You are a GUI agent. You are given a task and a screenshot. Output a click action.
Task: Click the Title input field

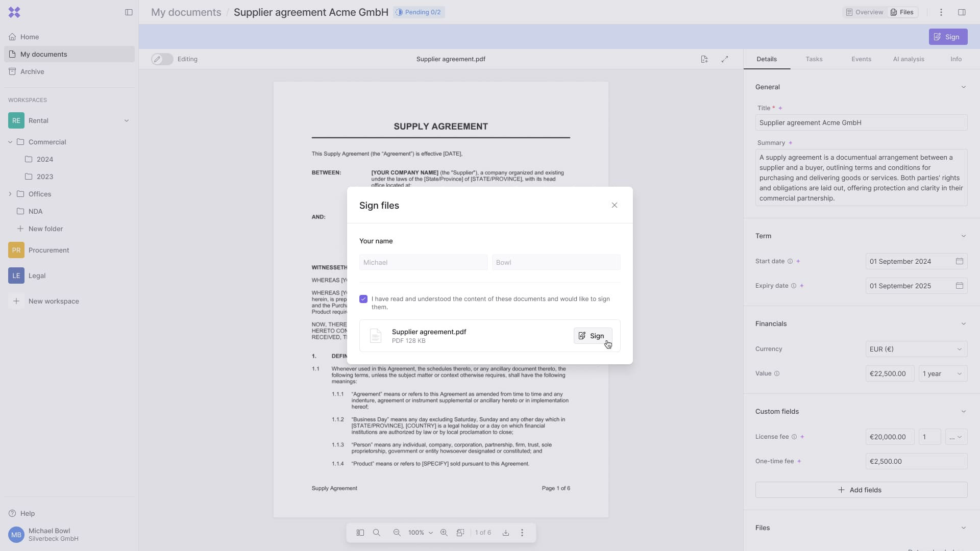click(x=861, y=122)
